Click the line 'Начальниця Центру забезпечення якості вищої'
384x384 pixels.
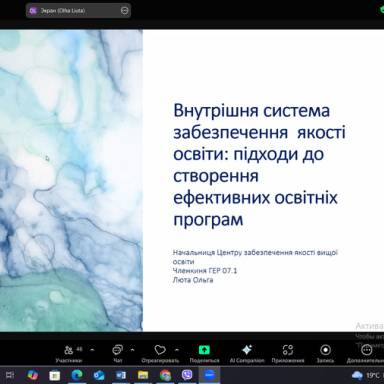(255, 252)
